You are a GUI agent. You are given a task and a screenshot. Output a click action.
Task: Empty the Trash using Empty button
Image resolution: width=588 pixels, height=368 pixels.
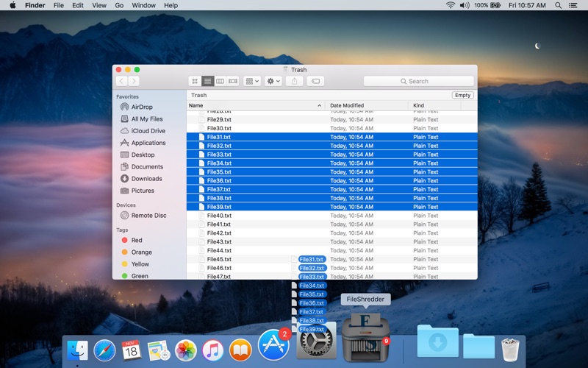[x=463, y=96]
